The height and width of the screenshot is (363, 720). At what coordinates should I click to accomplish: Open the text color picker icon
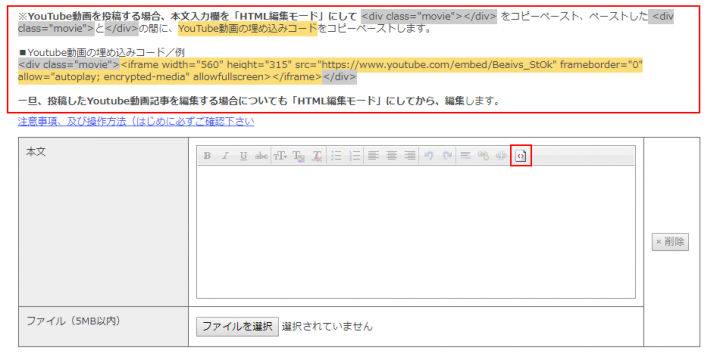click(299, 156)
